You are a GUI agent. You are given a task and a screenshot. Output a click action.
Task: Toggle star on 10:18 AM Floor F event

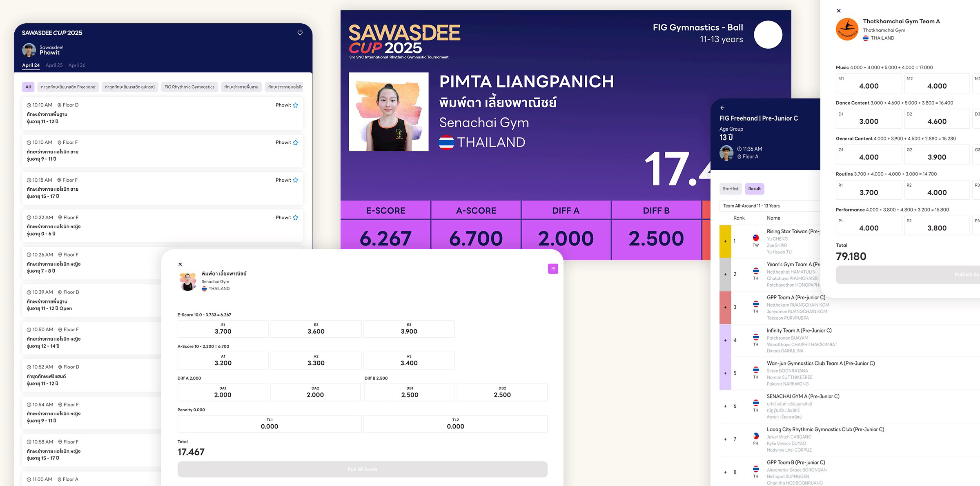[x=296, y=180]
